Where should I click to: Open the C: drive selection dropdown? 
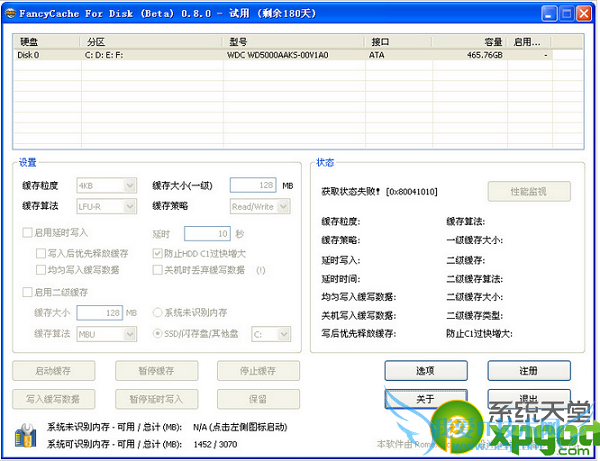pyautogui.click(x=271, y=334)
